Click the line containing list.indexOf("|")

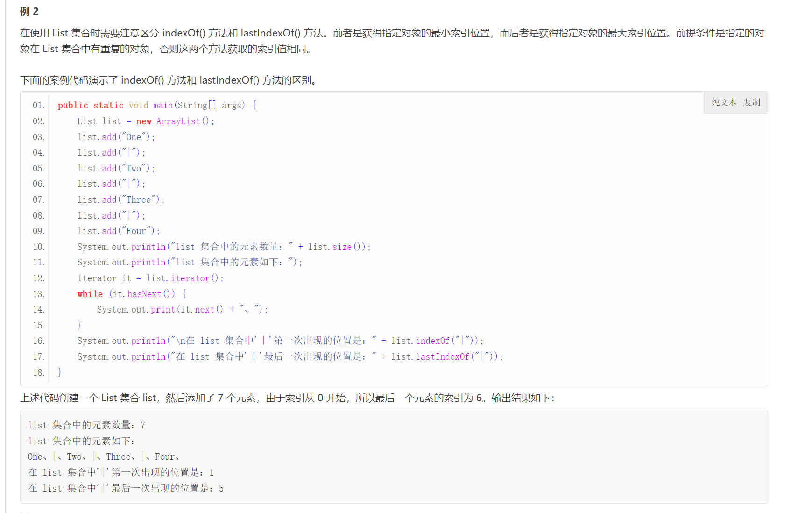pos(281,341)
